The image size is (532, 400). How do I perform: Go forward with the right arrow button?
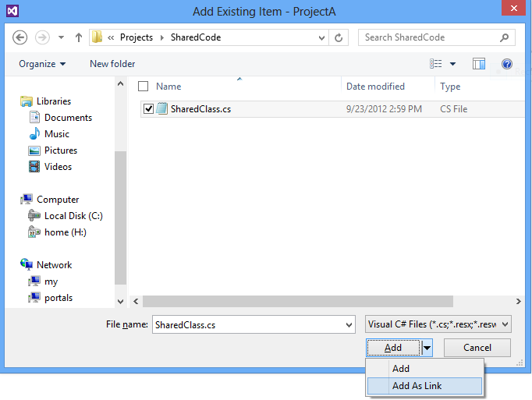[x=42, y=37]
